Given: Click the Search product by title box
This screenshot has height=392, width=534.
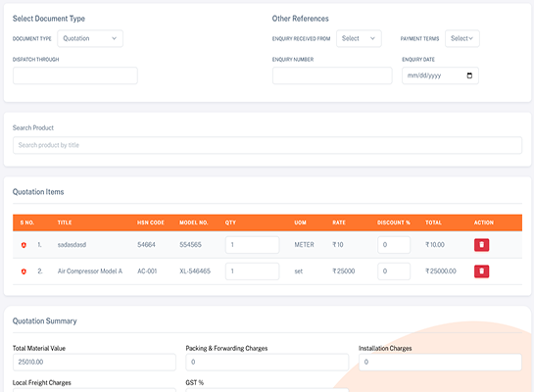Looking at the screenshot, I should pyautogui.click(x=267, y=145).
